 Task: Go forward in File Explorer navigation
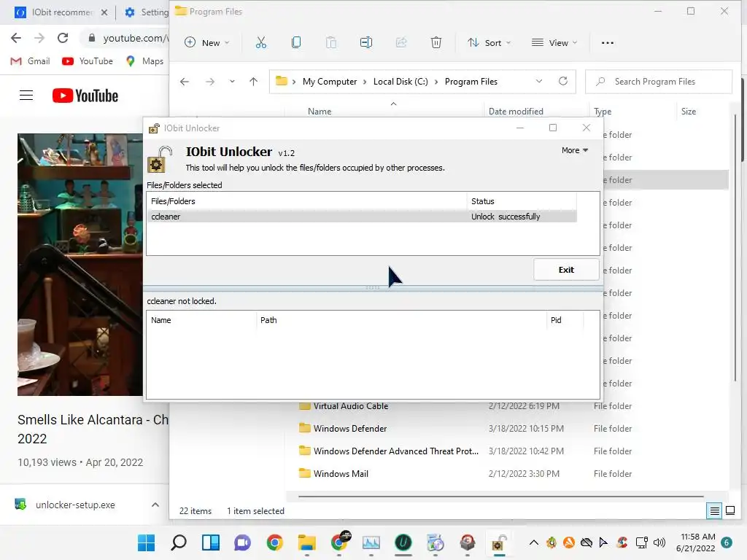[x=210, y=82]
